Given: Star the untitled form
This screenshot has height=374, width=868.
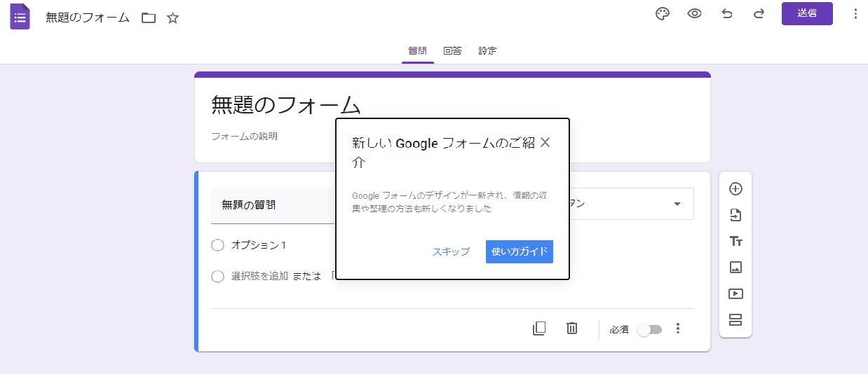Looking at the screenshot, I should tap(173, 18).
